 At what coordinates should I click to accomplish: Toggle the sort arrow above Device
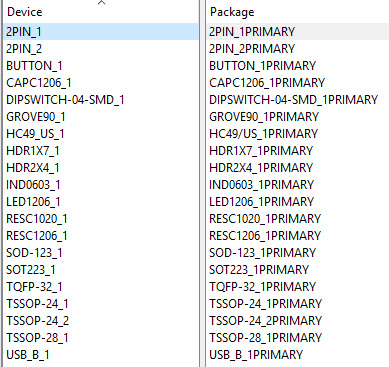point(102,3)
